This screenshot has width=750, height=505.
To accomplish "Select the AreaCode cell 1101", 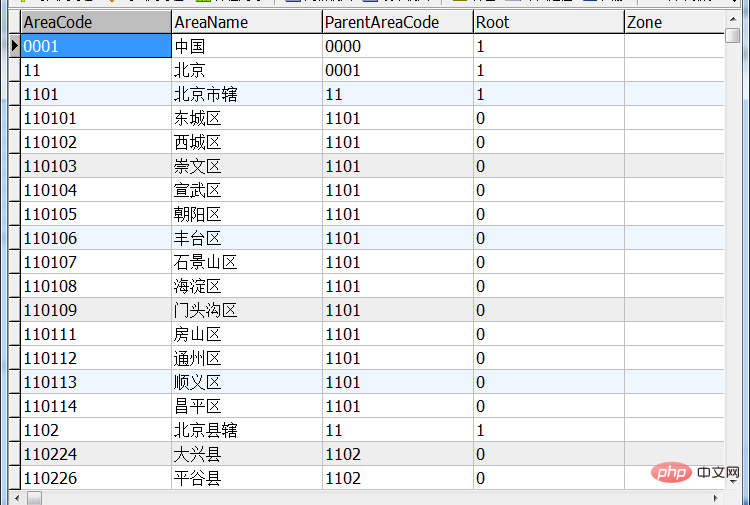I will point(96,94).
